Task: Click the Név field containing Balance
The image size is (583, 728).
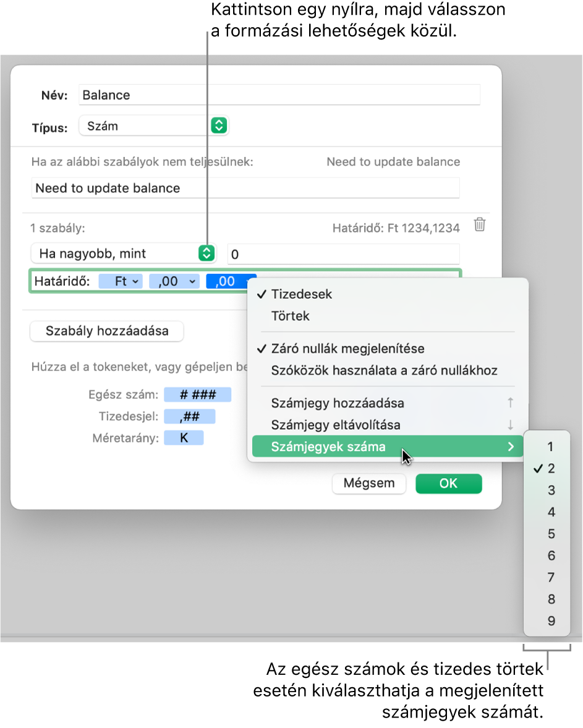Action: click(x=279, y=95)
